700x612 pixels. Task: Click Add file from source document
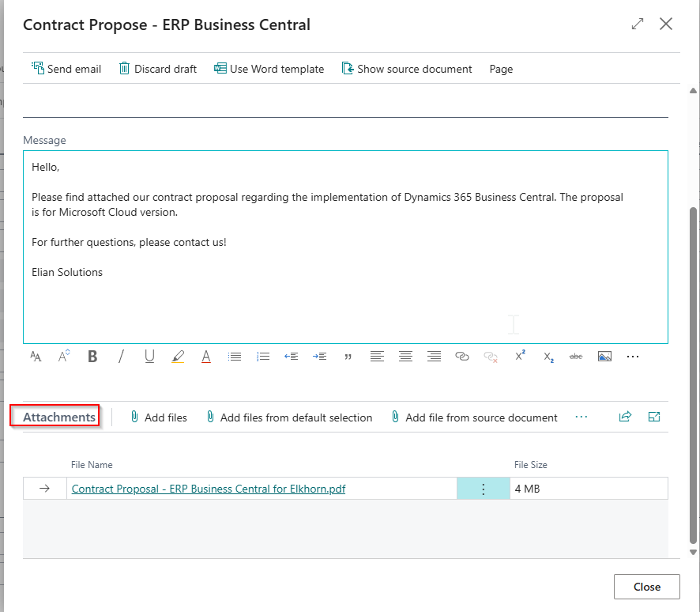click(474, 417)
